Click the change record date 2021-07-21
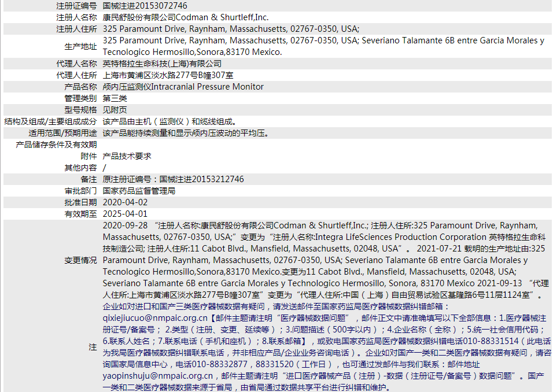 (439, 249)
